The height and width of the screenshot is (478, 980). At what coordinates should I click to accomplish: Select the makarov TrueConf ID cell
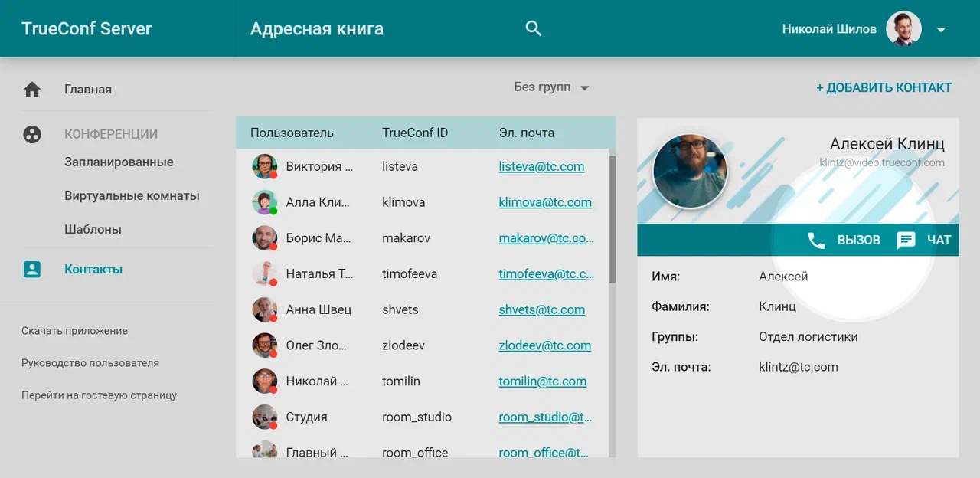tap(406, 238)
